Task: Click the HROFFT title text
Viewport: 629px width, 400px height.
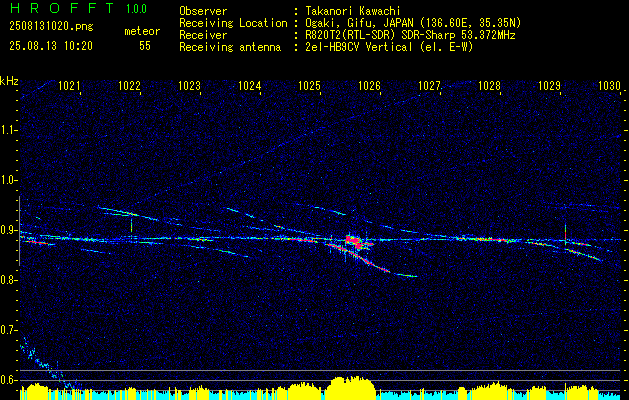Action: point(62,8)
